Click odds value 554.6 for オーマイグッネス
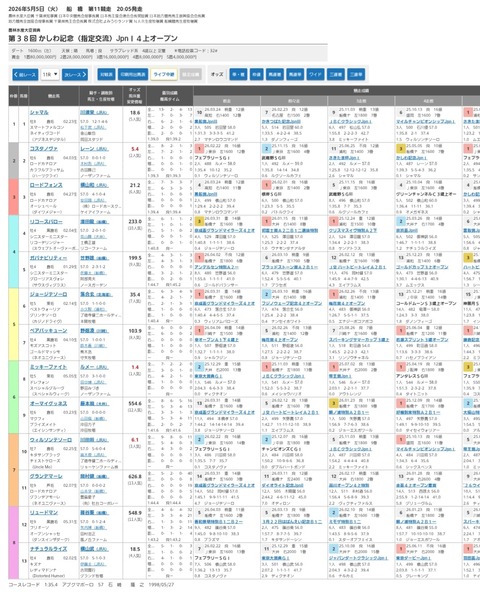The height and width of the screenshot is (592, 480). click(x=135, y=403)
